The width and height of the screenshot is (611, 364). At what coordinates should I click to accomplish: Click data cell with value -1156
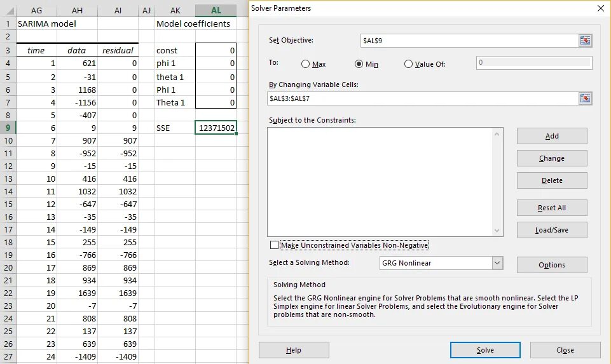point(77,102)
